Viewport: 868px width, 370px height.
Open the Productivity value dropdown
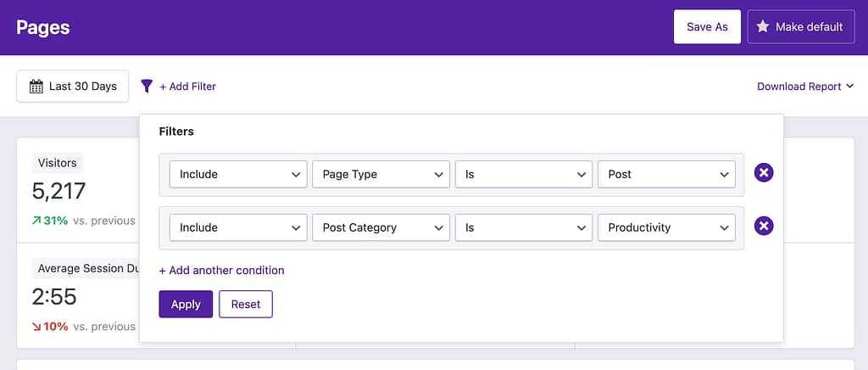(x=665, y=227)
